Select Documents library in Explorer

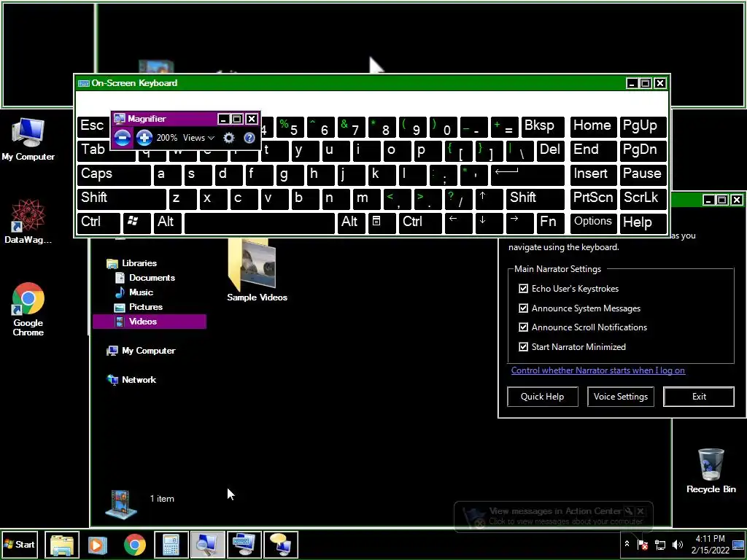point(152,278)
